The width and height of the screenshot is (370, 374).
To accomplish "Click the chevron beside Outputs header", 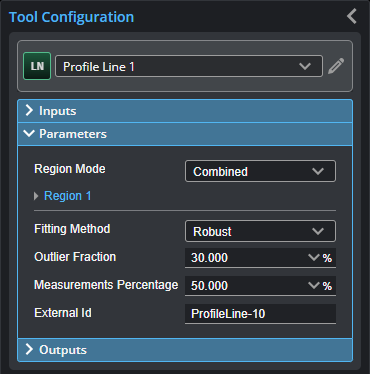I will [x=29, y=349].
